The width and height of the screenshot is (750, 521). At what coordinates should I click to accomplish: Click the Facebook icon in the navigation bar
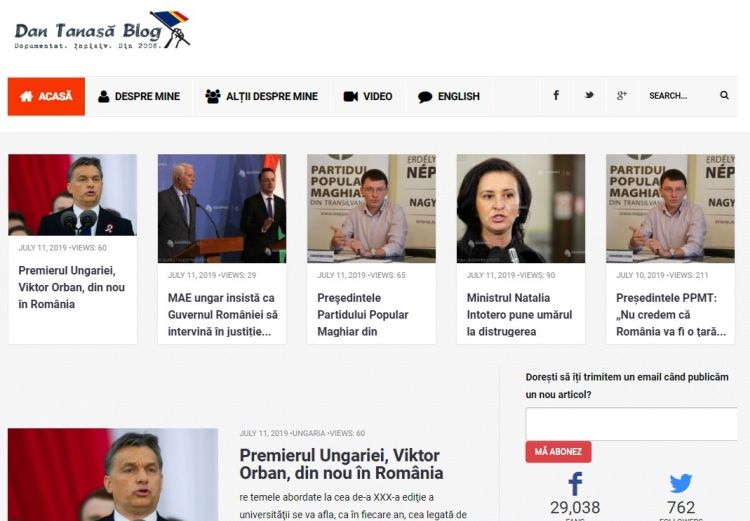tap(556, 96)
